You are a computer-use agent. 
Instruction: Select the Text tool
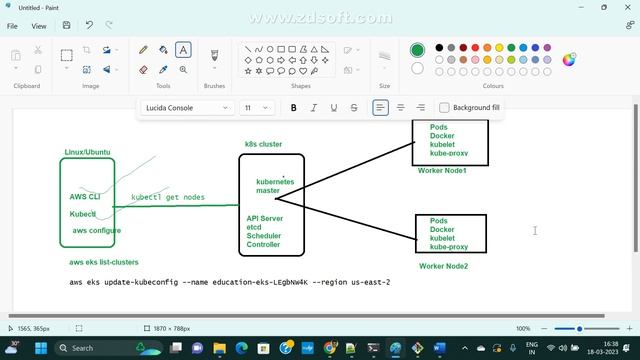[183, 50]
